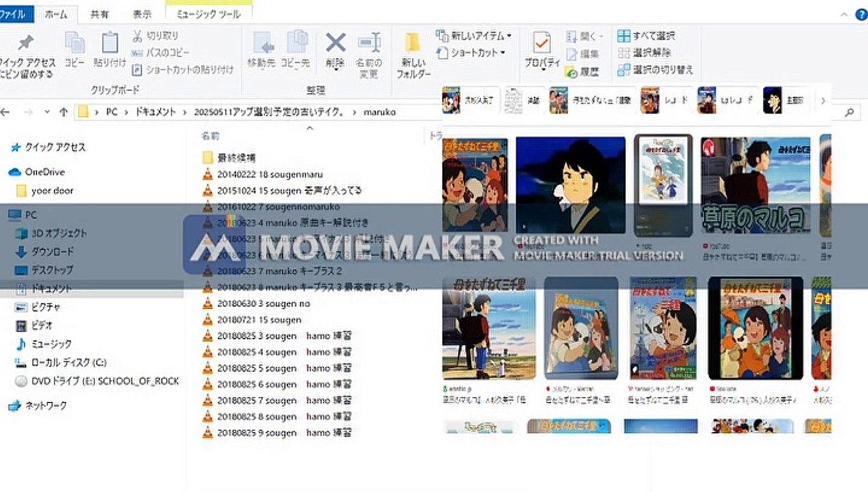Select the 主題歌 filter chip
Viewport: 868px width, 492px height.
pos(785,100)
